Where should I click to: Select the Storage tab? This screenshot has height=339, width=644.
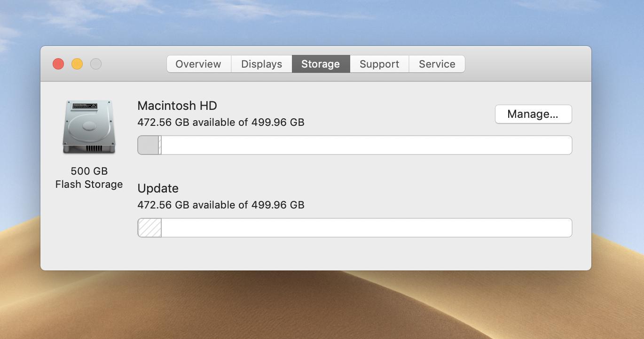coord(321,64)
